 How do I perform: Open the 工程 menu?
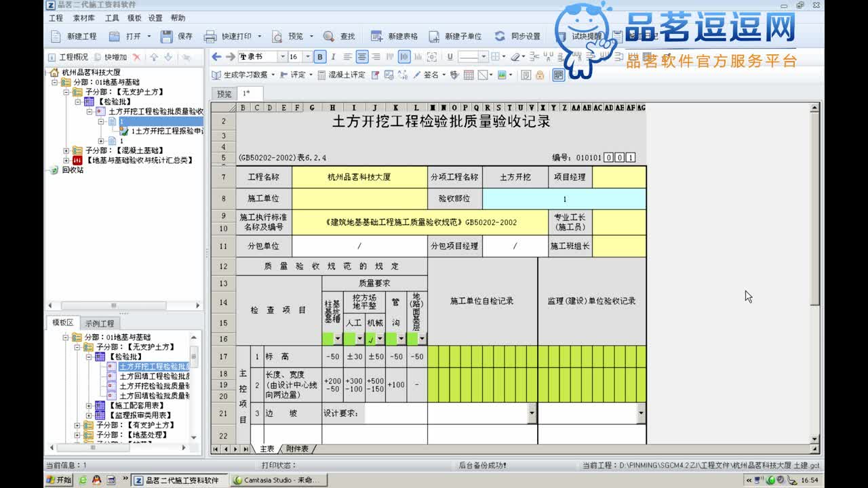coord(56,18)
